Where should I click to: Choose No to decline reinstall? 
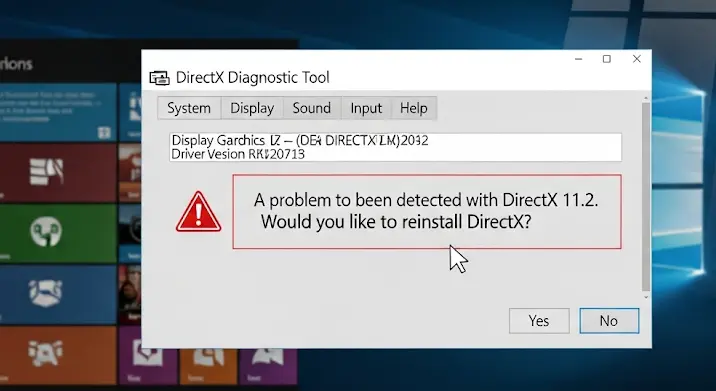tap(609, 321)
